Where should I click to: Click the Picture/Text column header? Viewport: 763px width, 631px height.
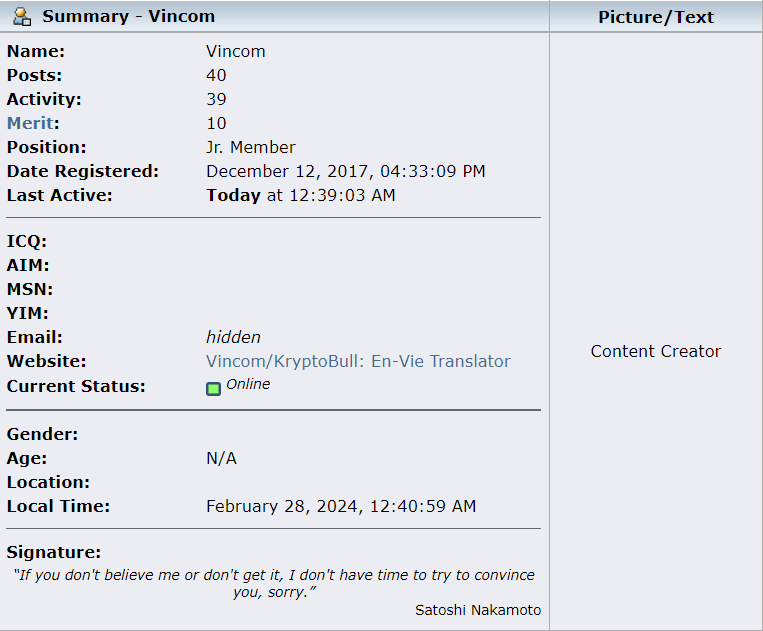coord(656,17)
